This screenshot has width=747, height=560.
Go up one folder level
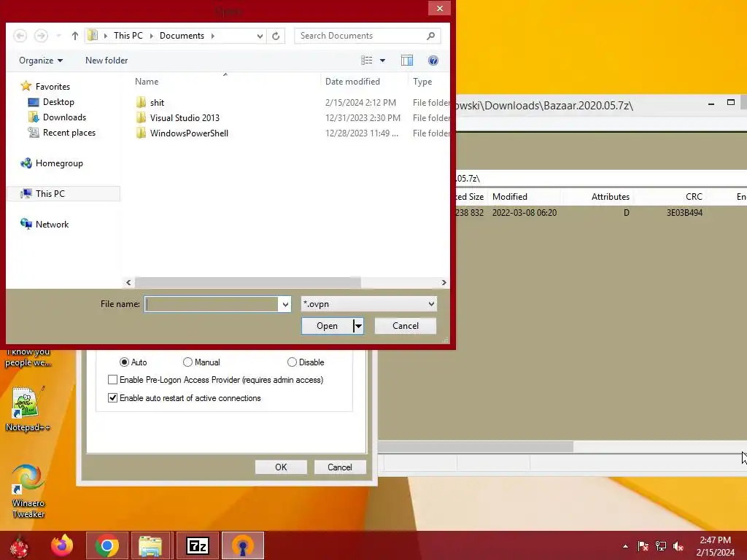[x=75, y=36]
